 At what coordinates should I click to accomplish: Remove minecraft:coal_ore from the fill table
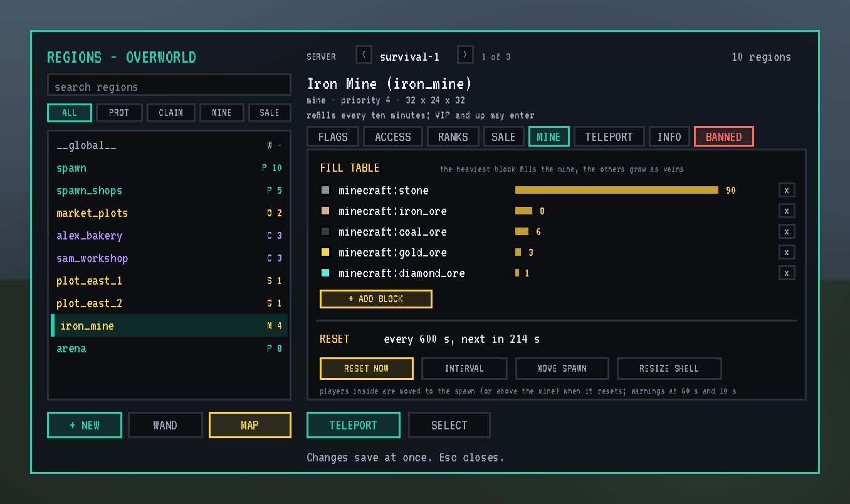(x=787, y=231)
